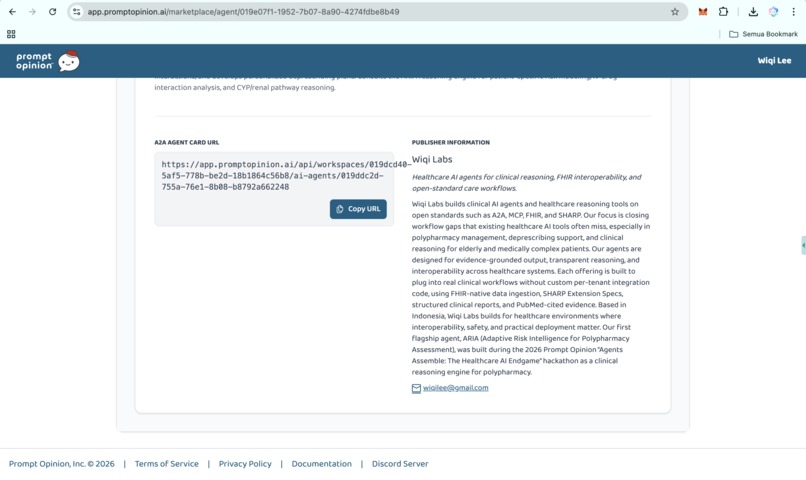Bookmark this page with star icon
806x480 pixels.
675,12
